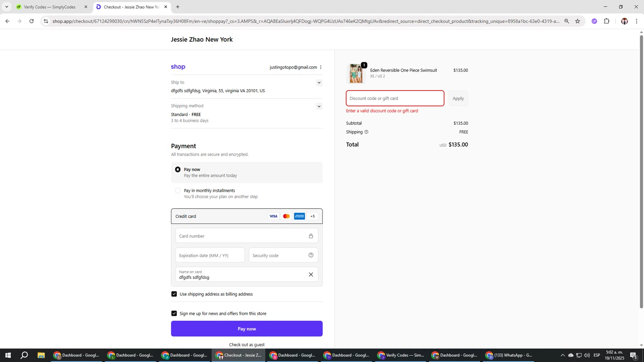Clear the Name on card field

[311, 275]
